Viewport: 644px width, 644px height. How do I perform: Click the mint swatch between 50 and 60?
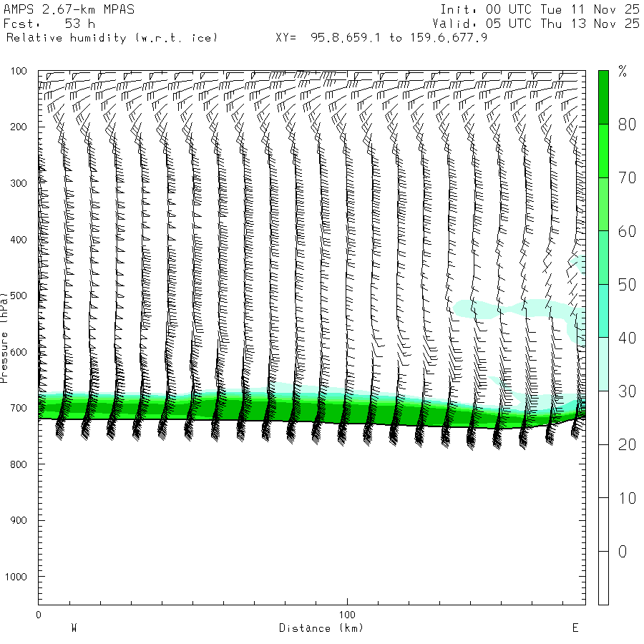tap(603, 258)
